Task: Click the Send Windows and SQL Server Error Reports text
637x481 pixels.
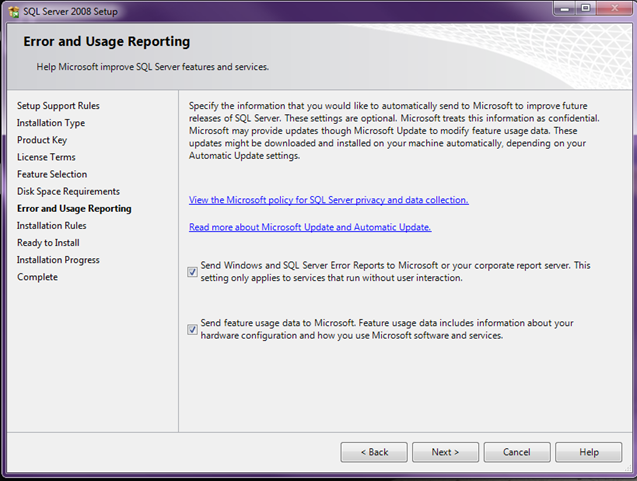Action: pyautogui.click(x=395, y=271)
